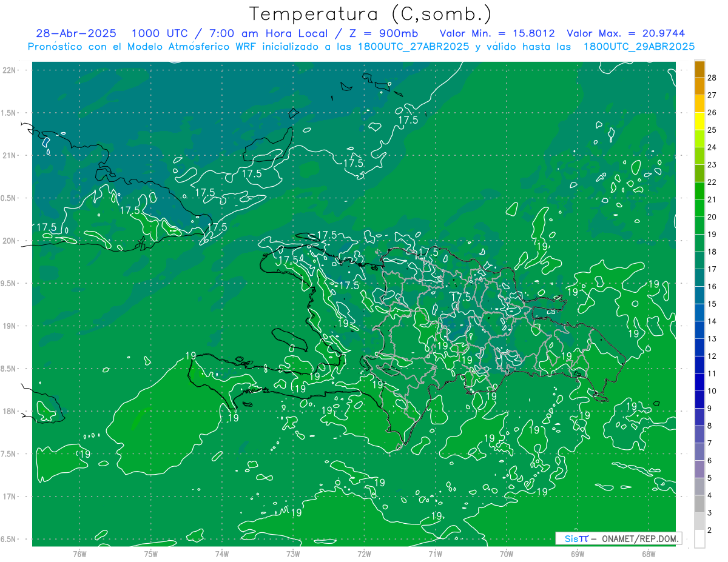Click the legend label 22
Screen dimensions: 728x562
pyautogui.click(x=712, y=182)
